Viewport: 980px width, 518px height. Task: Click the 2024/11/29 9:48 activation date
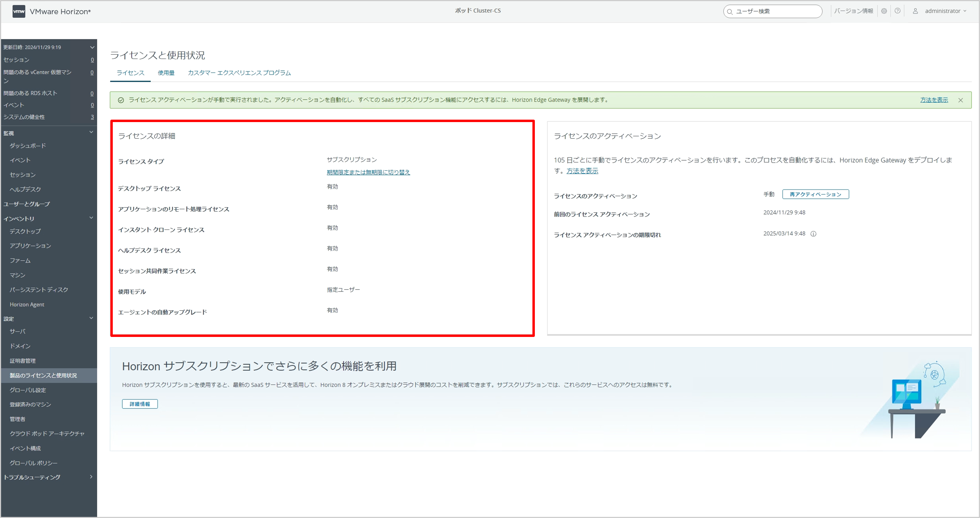point(784,212)
